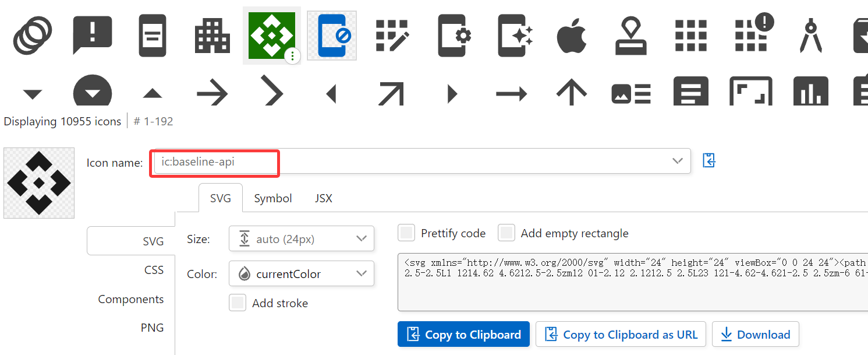Switch to the Symbol tab

(x=272, y=198)
